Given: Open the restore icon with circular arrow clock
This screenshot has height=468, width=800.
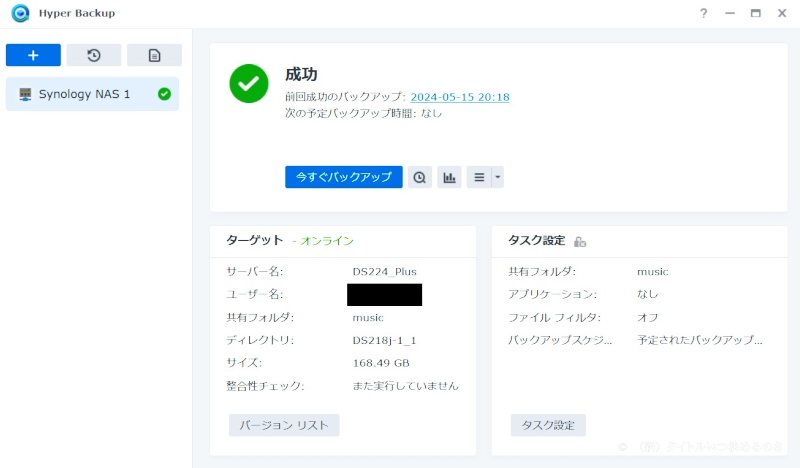Looking at the screenshot, I should tap(94, 55).
